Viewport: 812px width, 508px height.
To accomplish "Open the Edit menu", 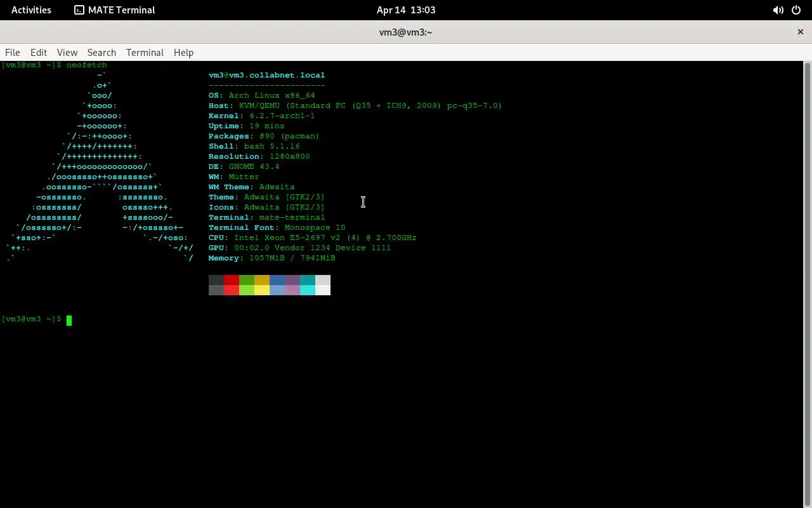I will (39, 53).
